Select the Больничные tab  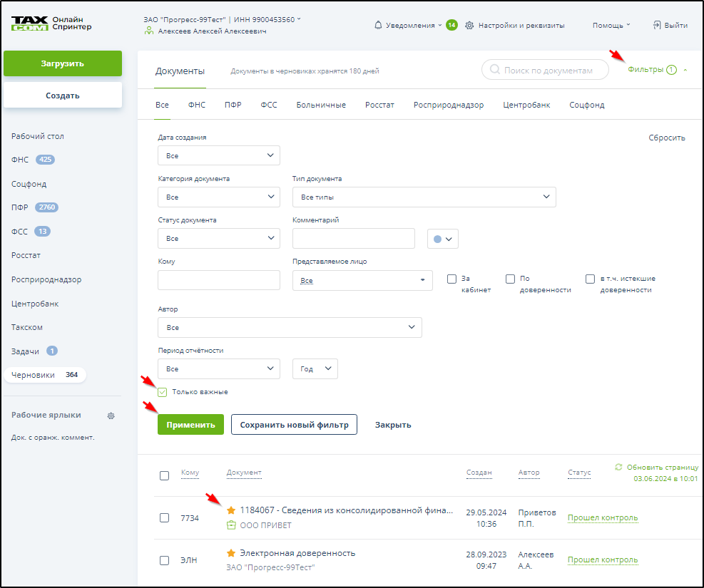point(321,105)
